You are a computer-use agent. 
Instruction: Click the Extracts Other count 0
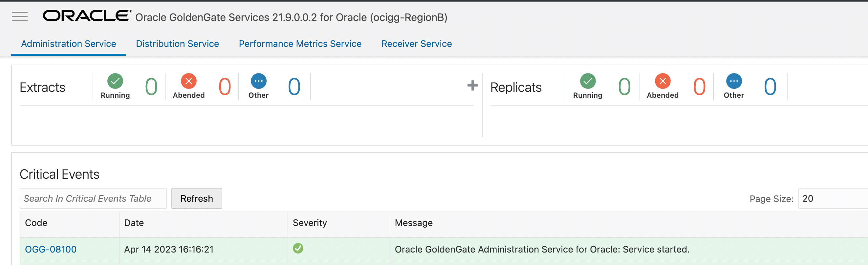coord(294,87)
